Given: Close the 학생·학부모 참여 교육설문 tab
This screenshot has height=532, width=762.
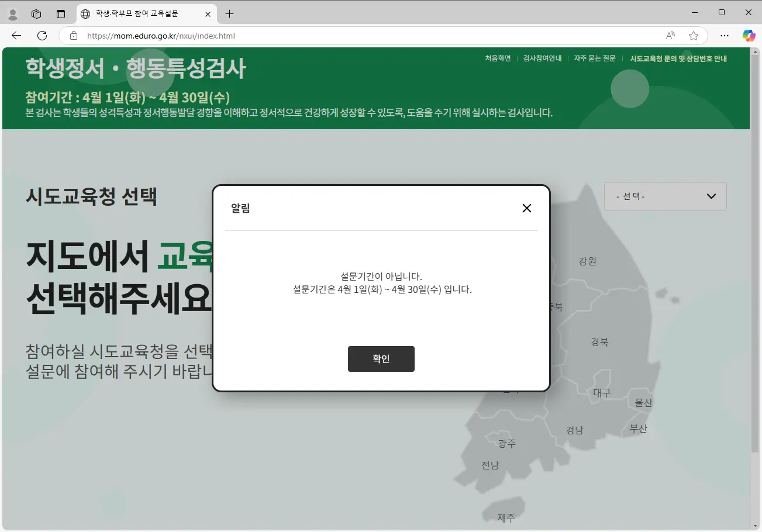Looking at the screenshot, I should 208,13.
